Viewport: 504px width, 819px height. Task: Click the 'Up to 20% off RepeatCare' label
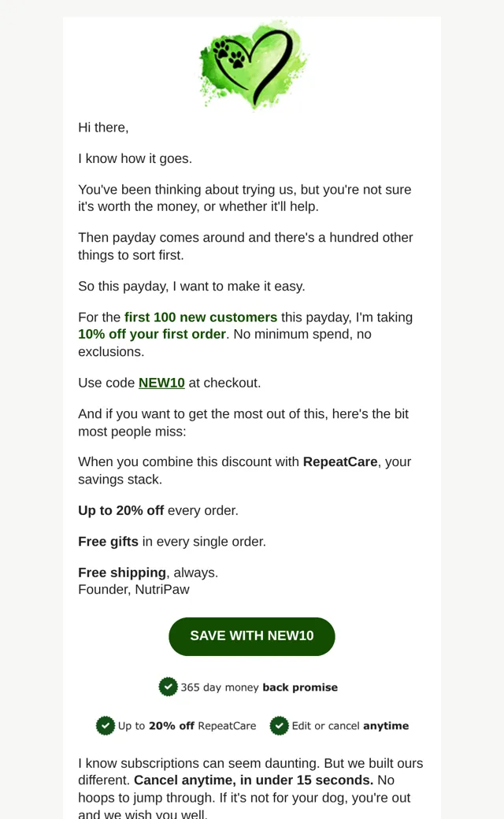(x=187, y=726)
